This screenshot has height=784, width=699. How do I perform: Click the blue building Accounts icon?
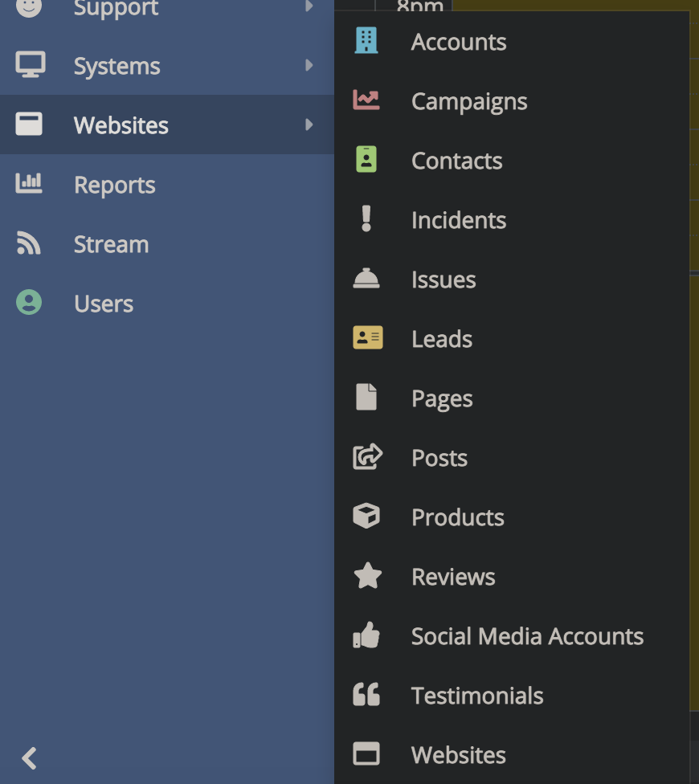click(x=366, y=41)
